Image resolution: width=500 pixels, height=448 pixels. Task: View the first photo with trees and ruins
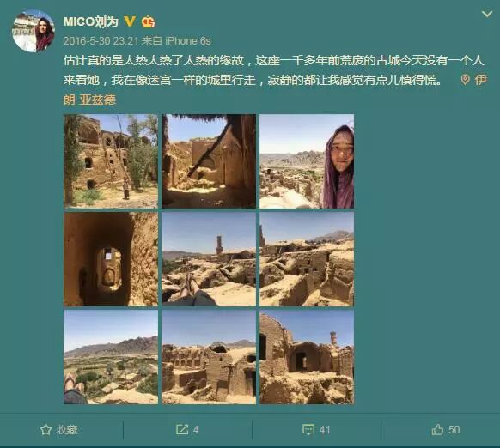pyautogui.click(x=111, y=161)
